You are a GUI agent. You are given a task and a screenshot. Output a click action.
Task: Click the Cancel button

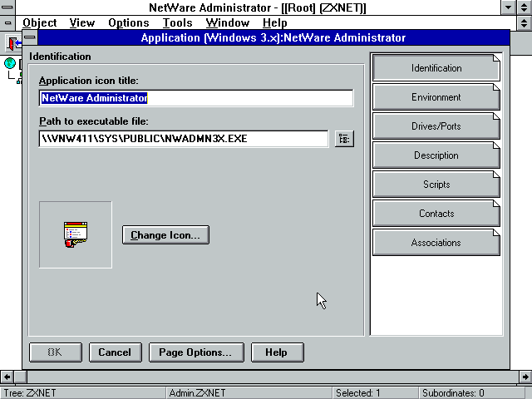[x=115, y=352]
